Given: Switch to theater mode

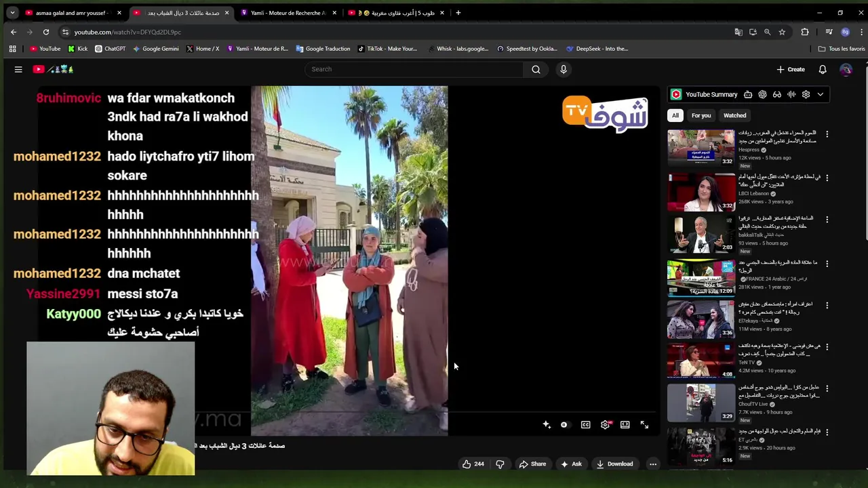Looking at the screenshot, I should 625,425.
